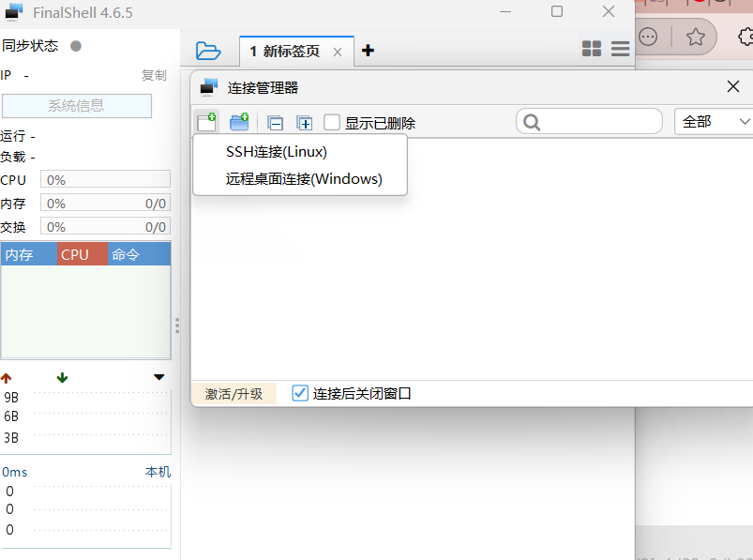Open the hamburger menu icon in tab bar
The height and width of the screenshot is (560, 753).
click(621, 49)
